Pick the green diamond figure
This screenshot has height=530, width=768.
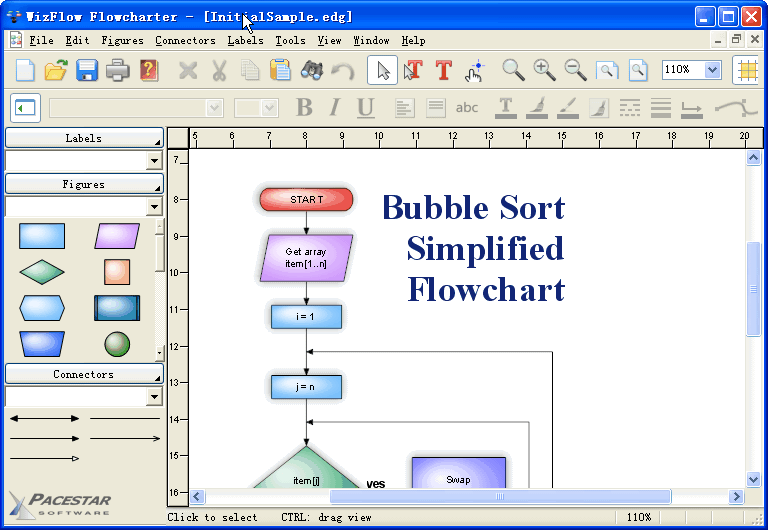pyautogui.click(x=42, y=272)
